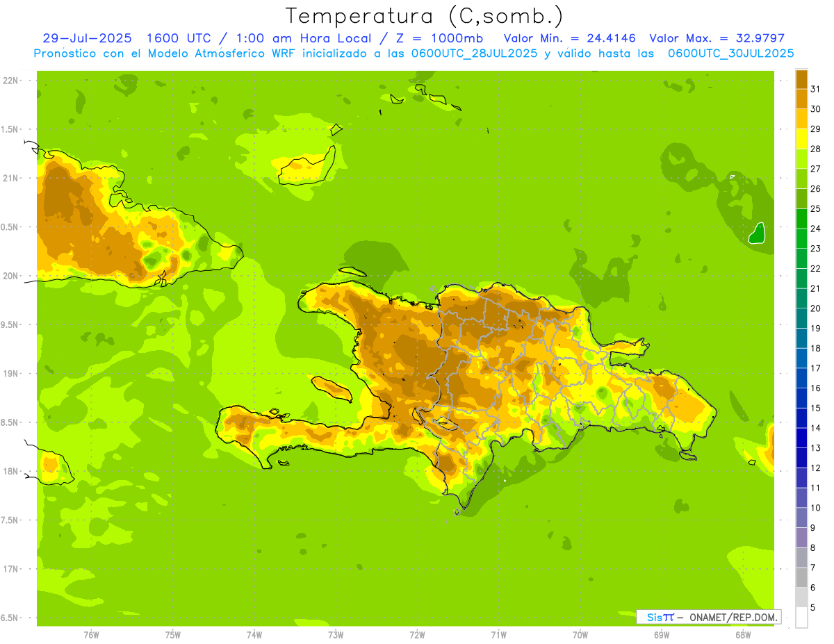The image size is (834, 644).
Task: Click the "72W" longitude label
Action: tap(417, 635)
